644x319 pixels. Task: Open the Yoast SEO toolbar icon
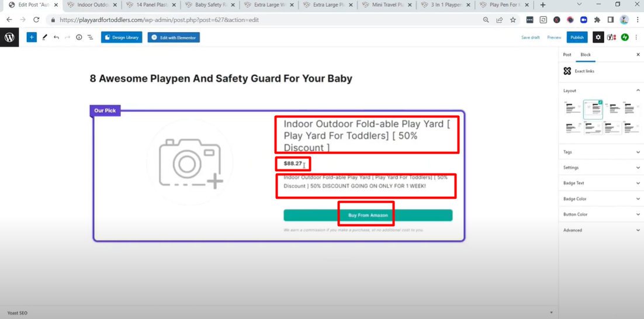click(611, 37)
